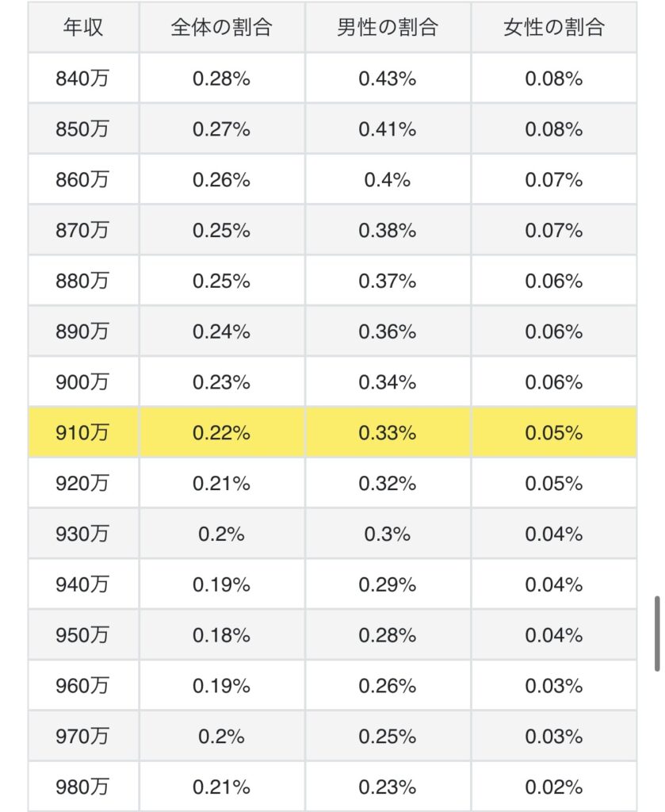Viewport: 665px width, 812px height.
Task: Click the 0.3% cell in 930万 row
Action: coord(388,534)
